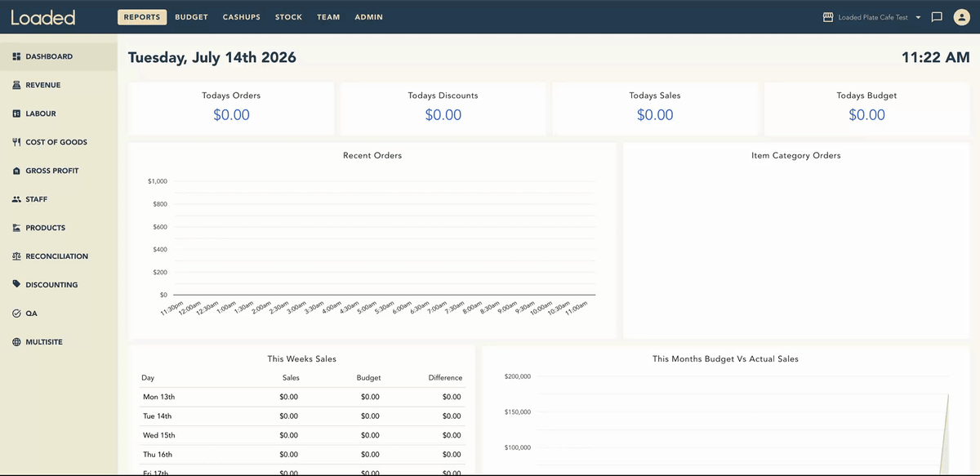Click the Discounting tag icon
The height and width of the screenshot is (476, 980).
coord(16,285)
